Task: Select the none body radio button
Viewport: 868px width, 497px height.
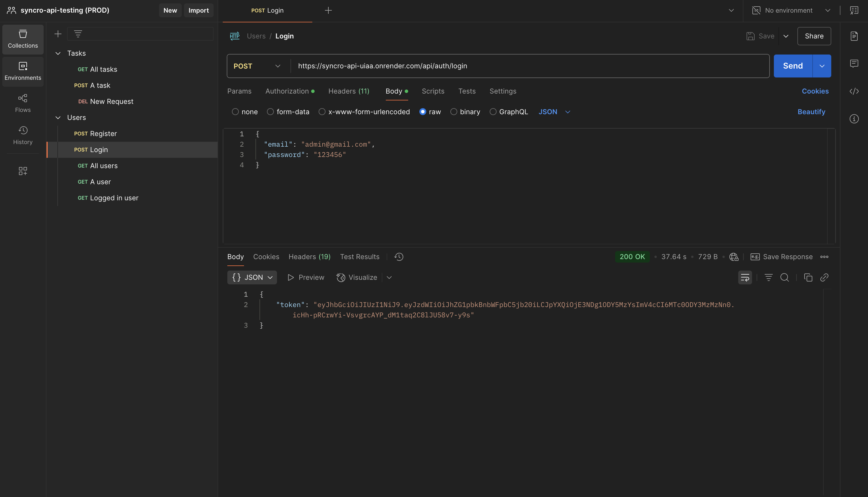Action: click(235, 112)
